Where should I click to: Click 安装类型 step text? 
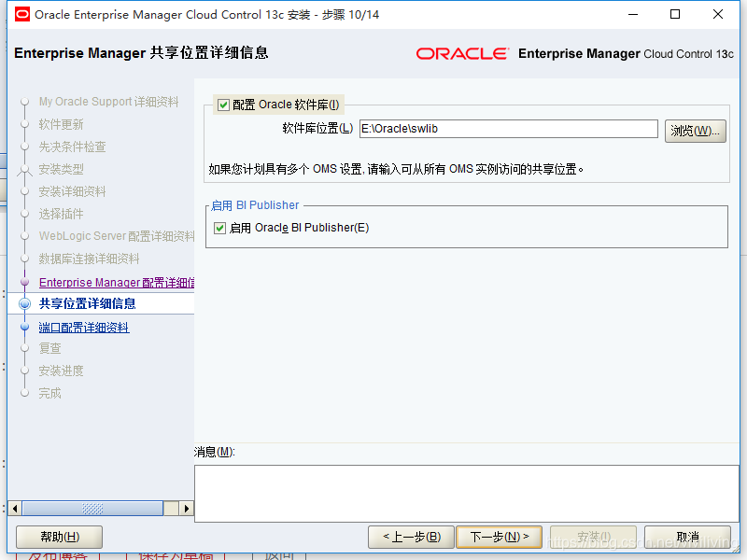61,169
